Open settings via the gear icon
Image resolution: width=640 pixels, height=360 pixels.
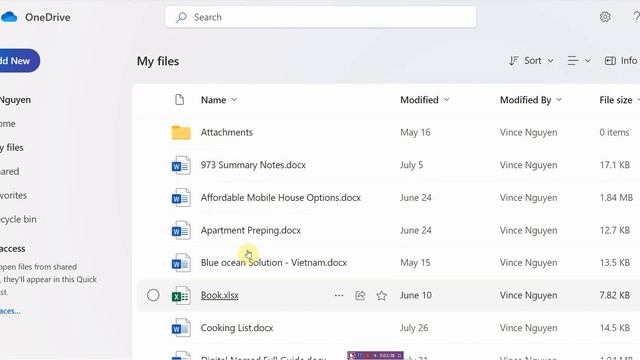click(x=605, y=17)
